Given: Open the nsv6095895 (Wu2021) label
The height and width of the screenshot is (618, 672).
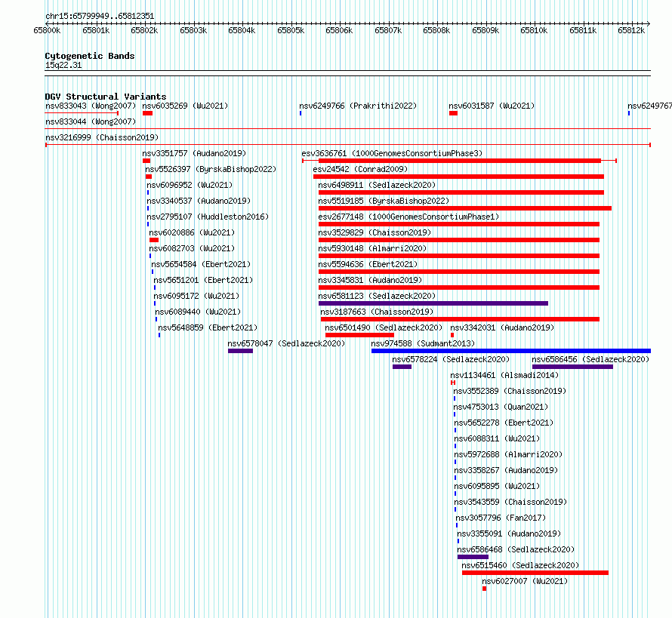Looking at the screenshot, I should tap(497, 486).
